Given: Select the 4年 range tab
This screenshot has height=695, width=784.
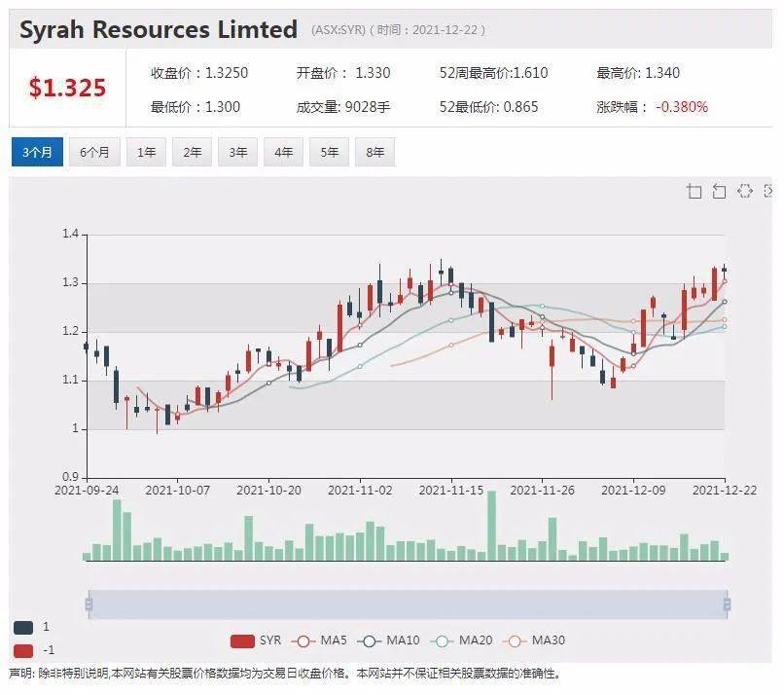Looking at the screenshot, I should [283, 152].
